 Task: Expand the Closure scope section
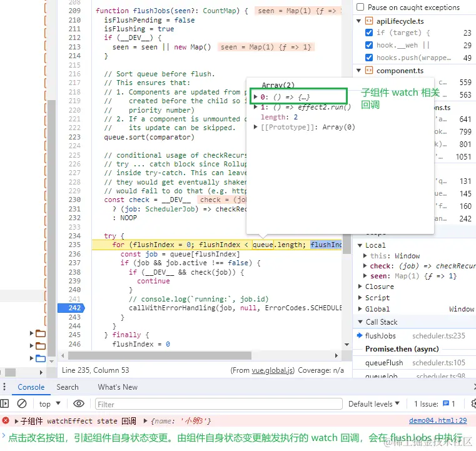[x=360, y=286]
